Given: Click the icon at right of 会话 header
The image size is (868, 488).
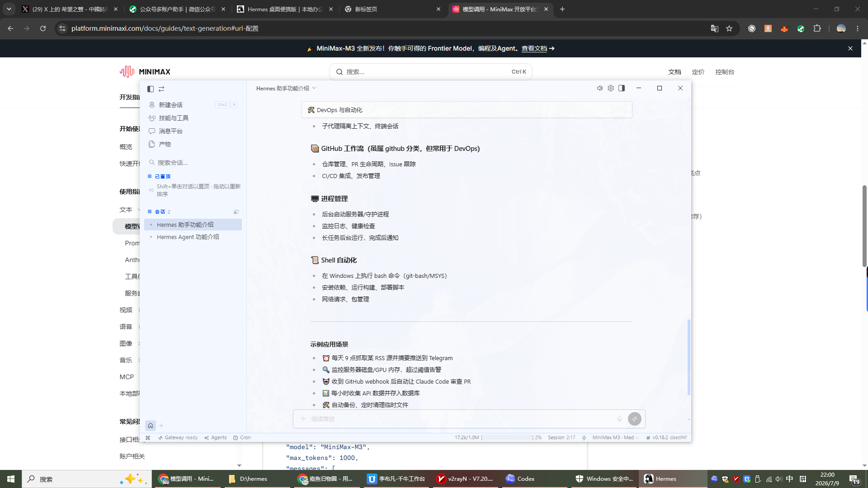Looking at the screenshot, I should point(236,211).
